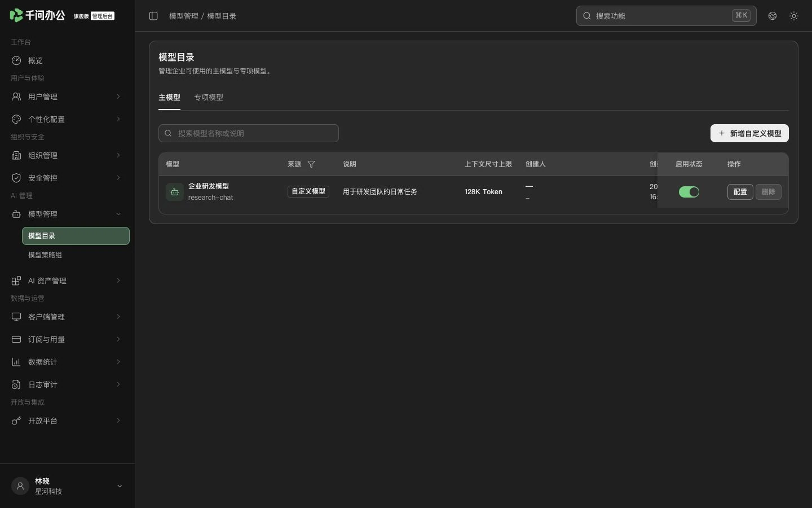Click the 日志审计 file icon
The image size is (812, 508).
point(16,384)
